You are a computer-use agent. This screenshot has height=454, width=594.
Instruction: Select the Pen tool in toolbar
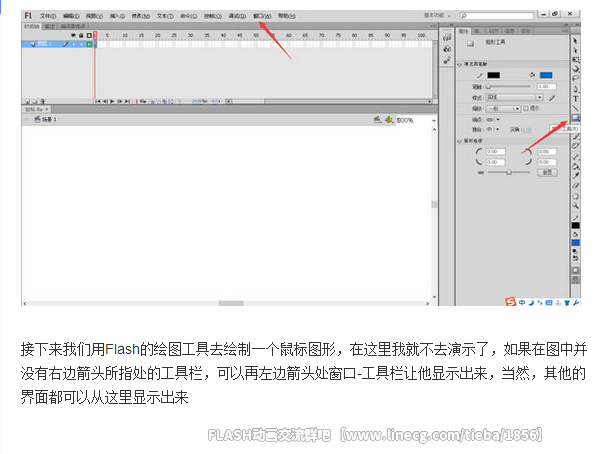[575, 89]
